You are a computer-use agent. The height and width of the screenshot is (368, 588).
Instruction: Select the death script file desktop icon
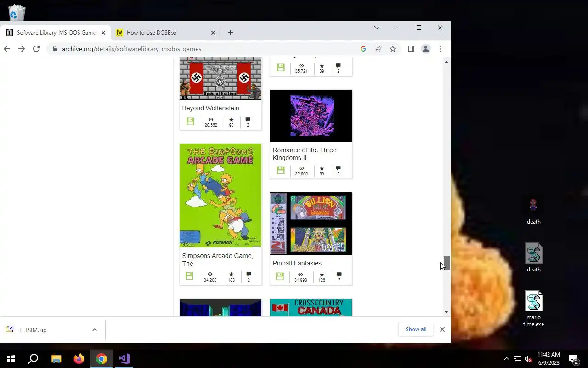(533, 258)
